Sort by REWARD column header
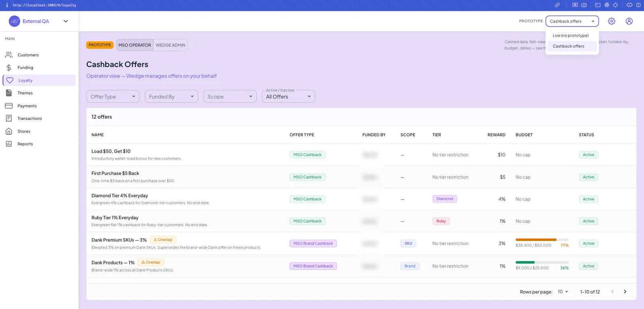Viewport: 644px width, 309px height. coord(496,135)
